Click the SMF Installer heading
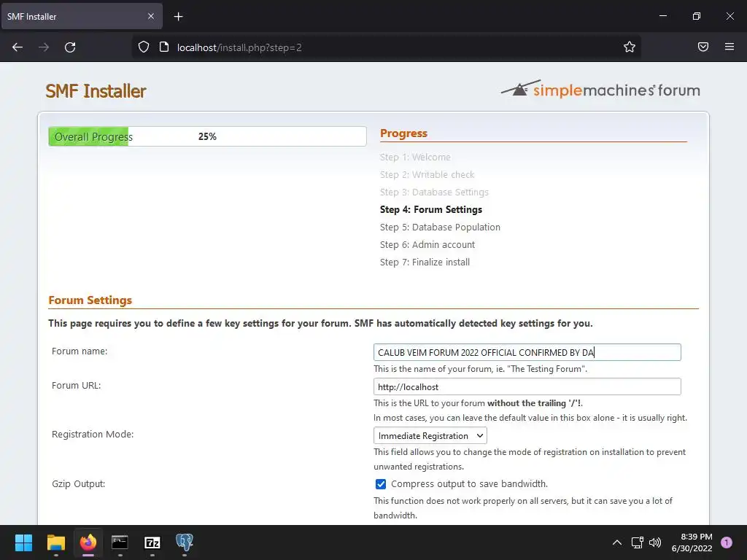Image resolution: width=747 pixels, height=560 pixels. pyautogui.click(x=96, y=91)
